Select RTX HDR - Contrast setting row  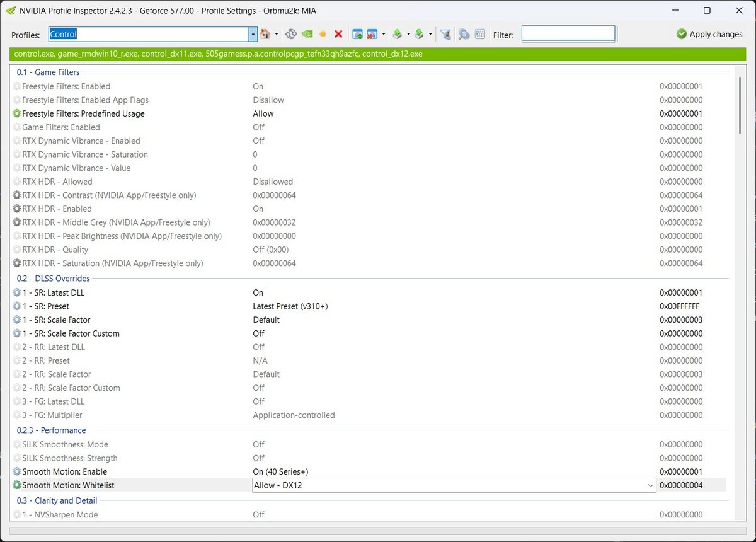369,195
